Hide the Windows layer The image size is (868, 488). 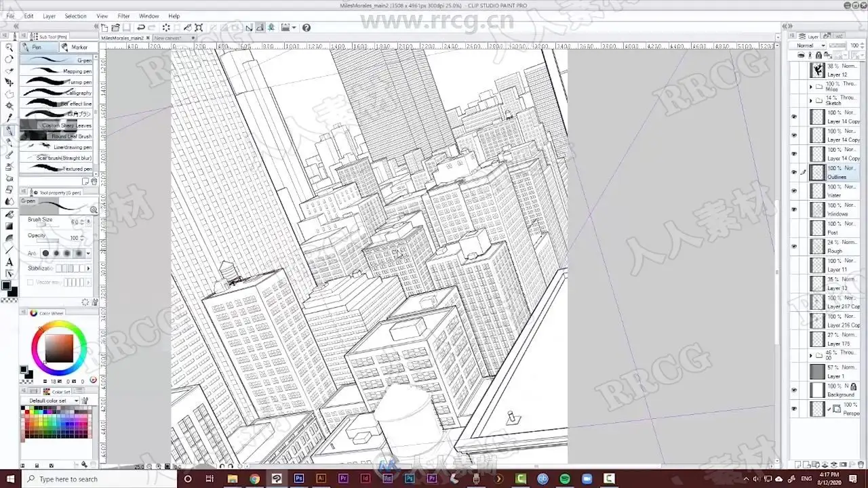(x=794, y=209)
